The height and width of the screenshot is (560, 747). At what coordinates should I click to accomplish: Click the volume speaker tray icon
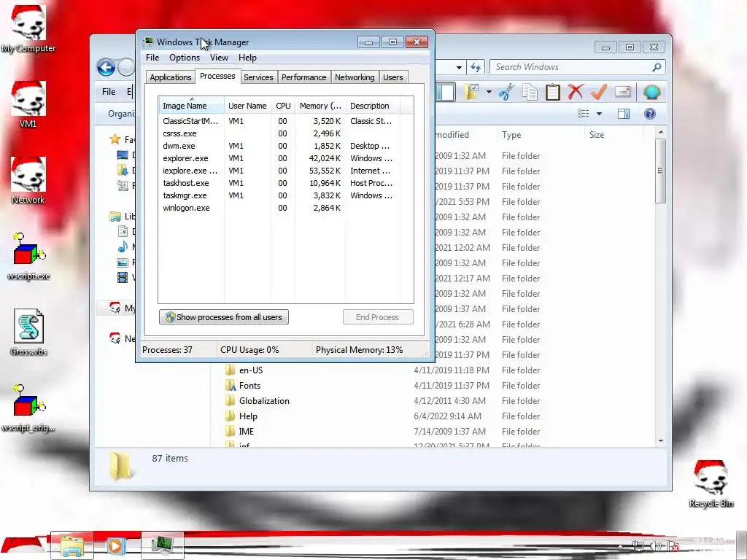coord(656,546)
